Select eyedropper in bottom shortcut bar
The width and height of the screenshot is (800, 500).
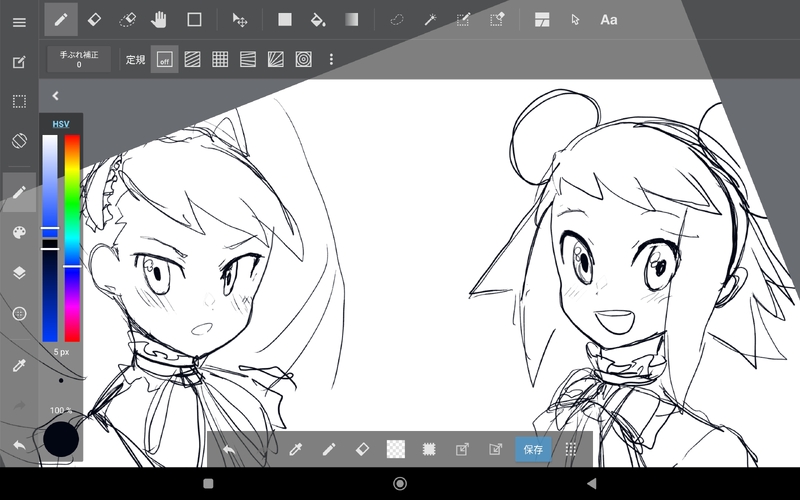pyautogui.click(x=295, y=449)
